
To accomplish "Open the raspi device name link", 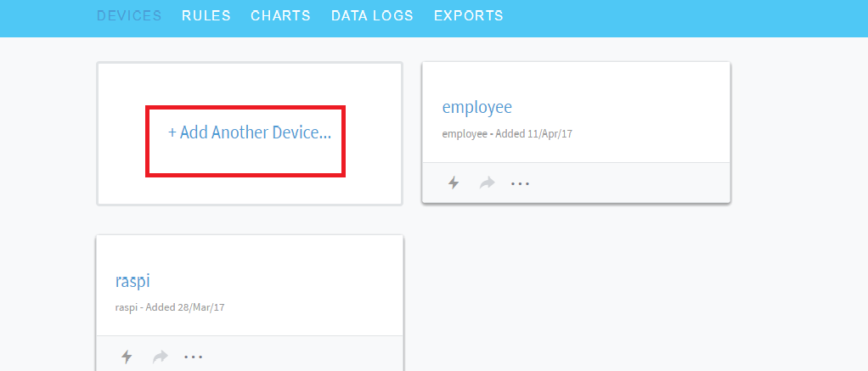I will [x=132, y=281].
